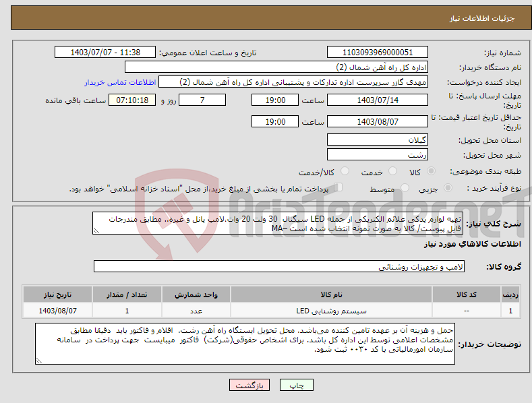The height and width of the screenshot is (403, 532).
Task: Click the نام کالا column header
Action: [331, 294]
